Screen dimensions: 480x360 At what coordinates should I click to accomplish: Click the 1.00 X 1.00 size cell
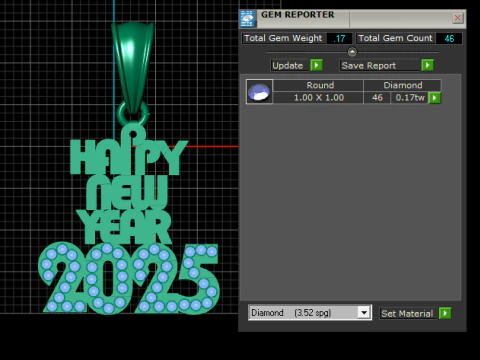318,98
